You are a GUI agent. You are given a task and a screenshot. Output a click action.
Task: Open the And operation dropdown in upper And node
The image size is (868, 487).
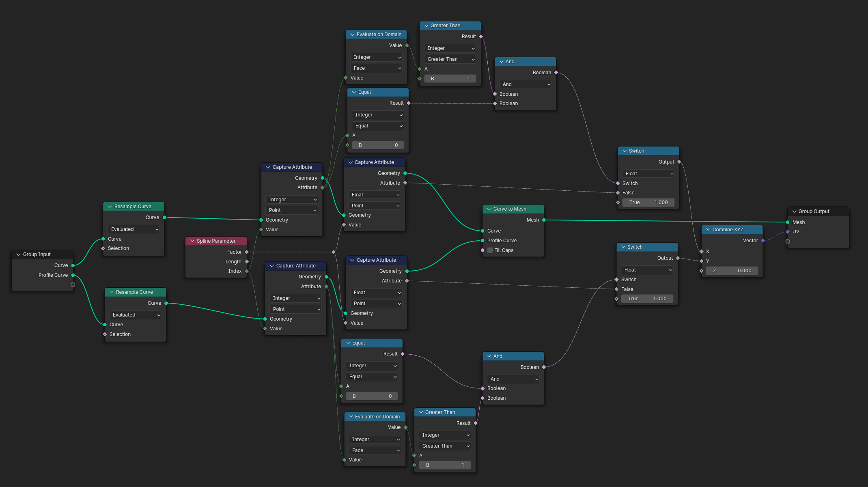tap(526, 84)
